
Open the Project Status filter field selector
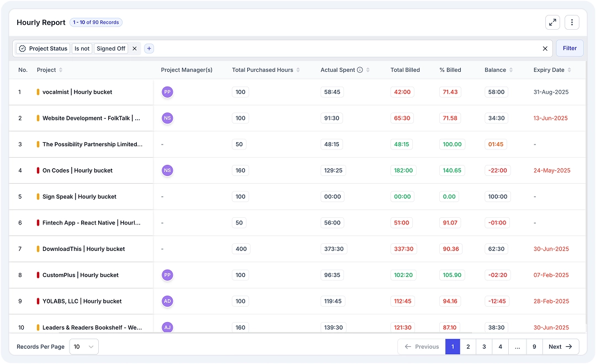pyautogui.click(x=43, y=49)
